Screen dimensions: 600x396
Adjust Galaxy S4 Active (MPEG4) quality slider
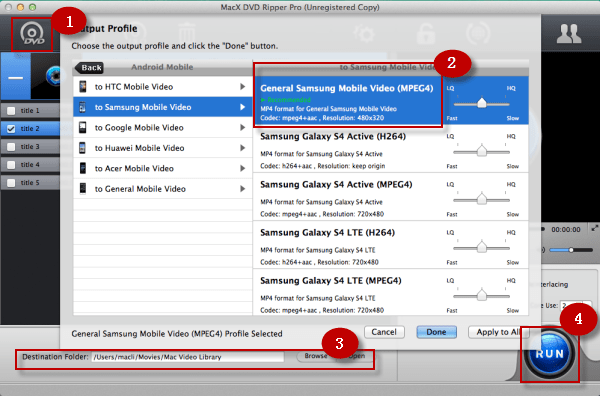click(481, 199)
